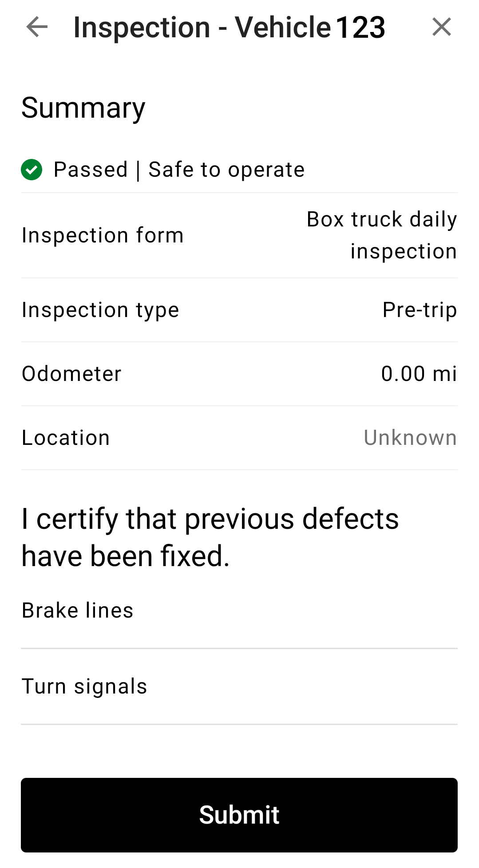Image resolution: width=479 pixels, height=868 pixels.
Task: Tap the certify previous defects heading
Action: pos(210,537)
